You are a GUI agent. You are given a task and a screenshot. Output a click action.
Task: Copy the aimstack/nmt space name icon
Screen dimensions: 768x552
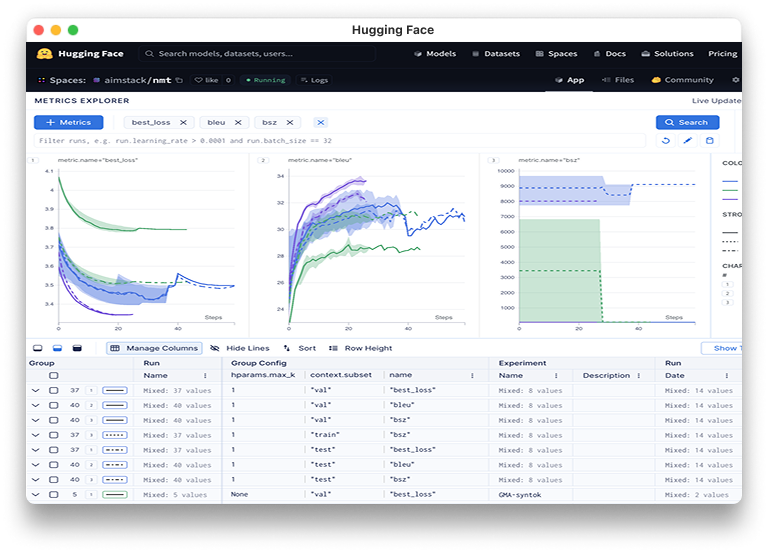click(x=179, y=80)
